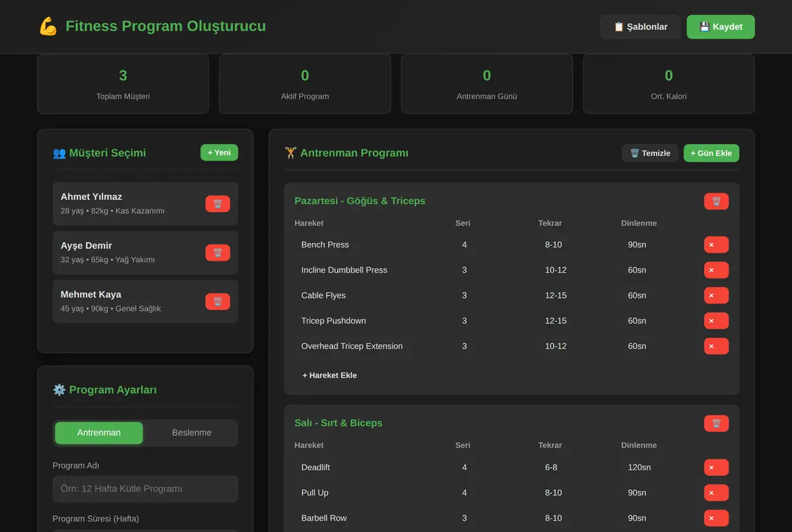792x532 pixels.
Task: Remove the Cable Flyes row
Action: [x=716, y=296]
